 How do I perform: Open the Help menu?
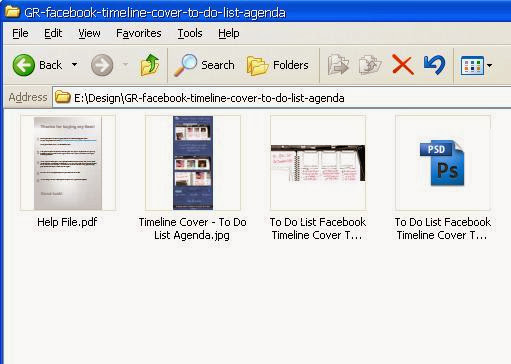[229, 33]
